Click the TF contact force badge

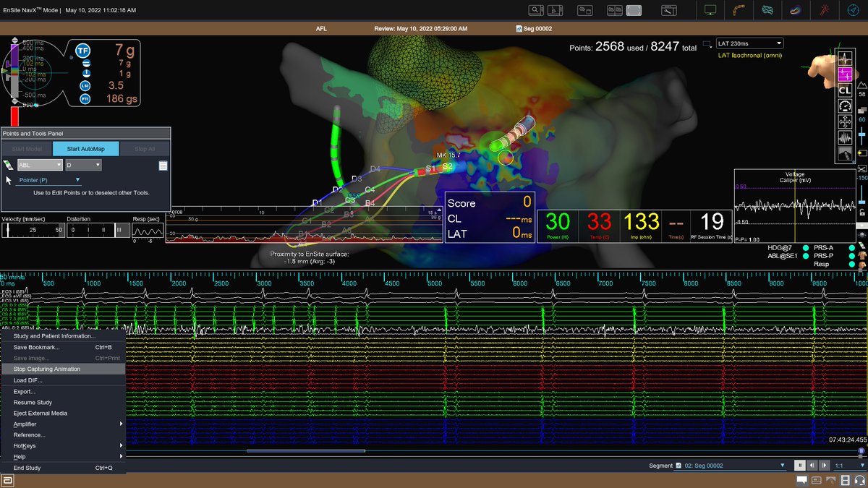coord(83,51)
